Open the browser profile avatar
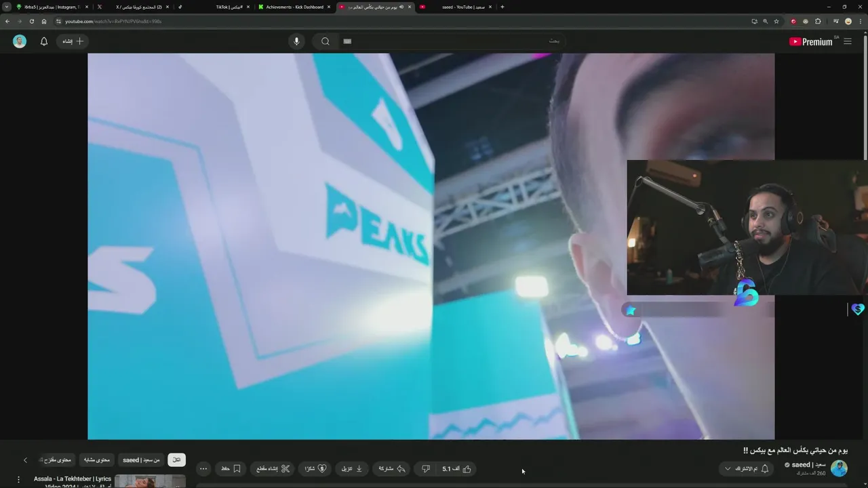This screenshot has height=488, width=868. pyautogui.click(x=848, y=21)
